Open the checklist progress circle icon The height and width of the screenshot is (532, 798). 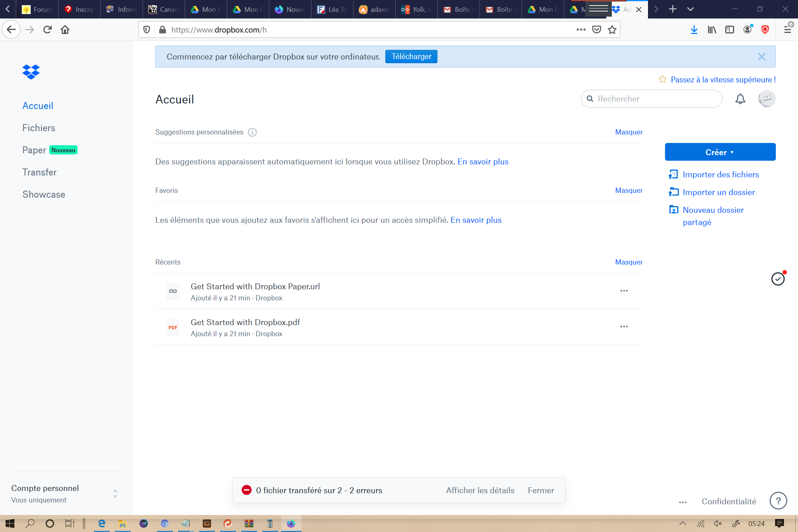coord(778,279)
